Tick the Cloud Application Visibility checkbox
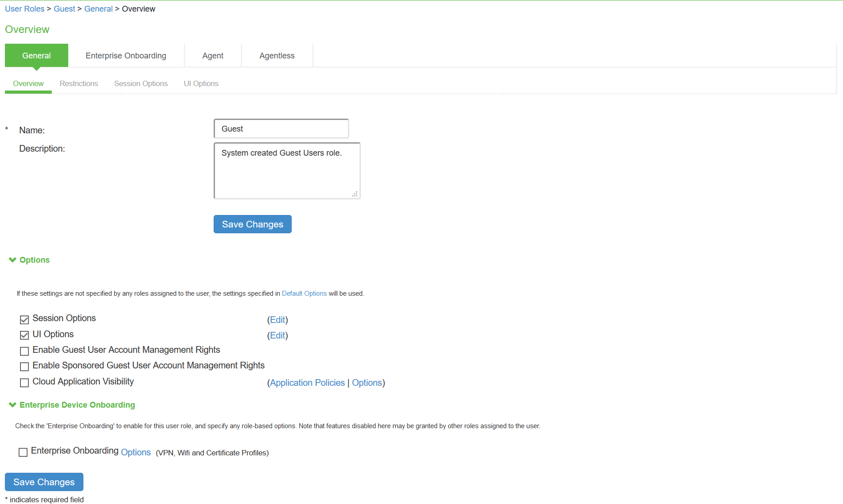This screenshot has height=504, width=843. [x=25, y=383]
